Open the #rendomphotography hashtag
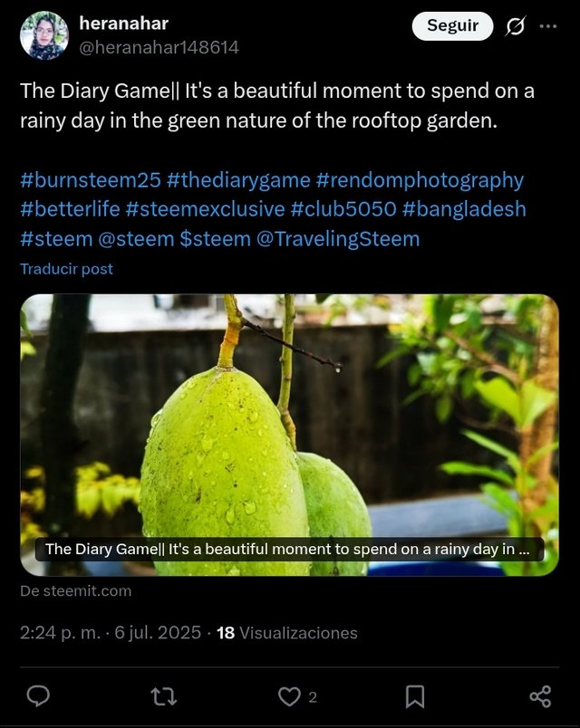Viewport: 580px width, 728px height. pyautogui.click(x=420, y=180)
